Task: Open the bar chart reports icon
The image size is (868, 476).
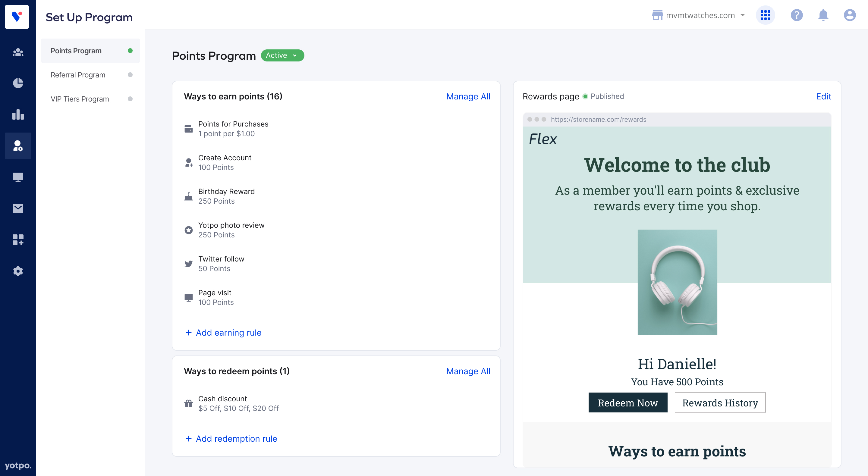Action: click(x=18, y=114)
